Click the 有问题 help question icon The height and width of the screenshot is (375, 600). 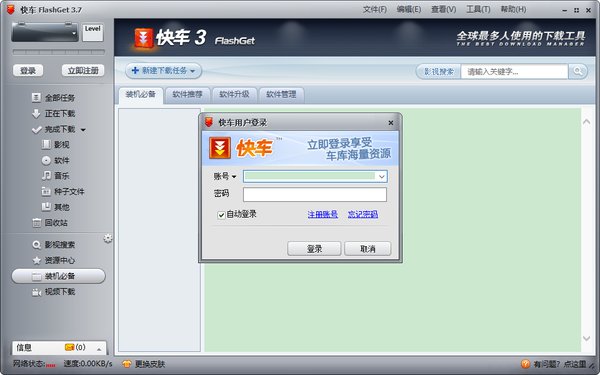pos(525,364)
